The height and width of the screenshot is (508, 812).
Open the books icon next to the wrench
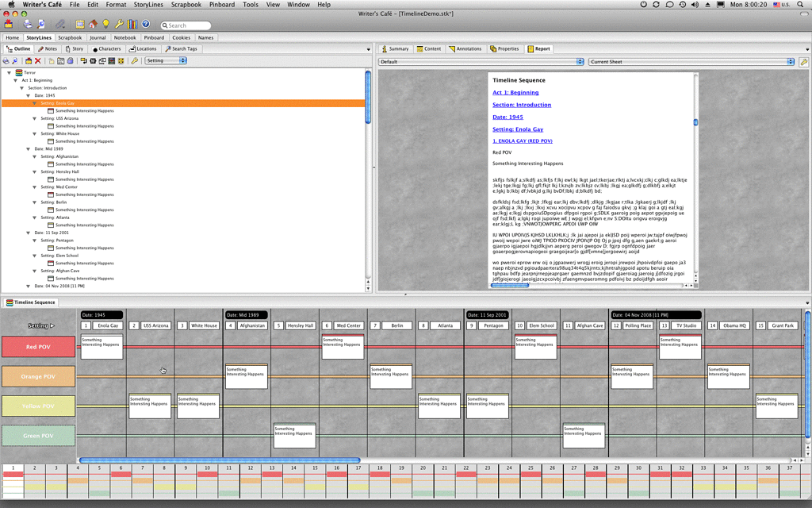pyautogui.click(x=132, y=25)
